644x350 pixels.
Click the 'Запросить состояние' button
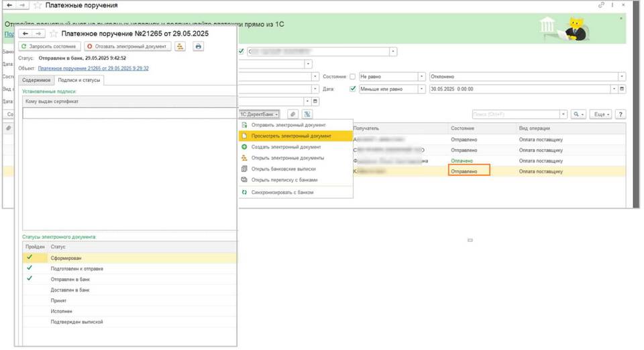click(x=50, y=46)
